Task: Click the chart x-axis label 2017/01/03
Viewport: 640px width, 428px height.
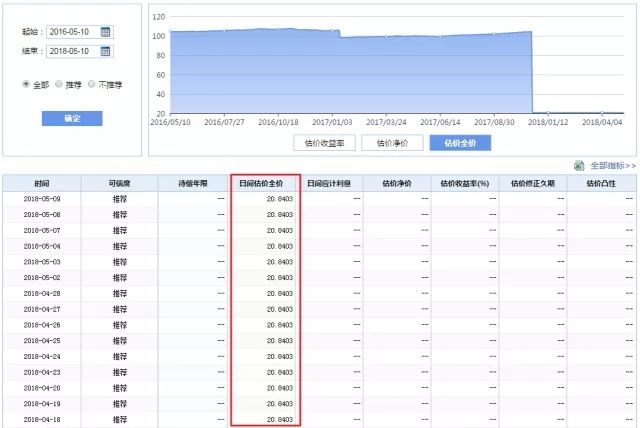Action: coord(332,122)
